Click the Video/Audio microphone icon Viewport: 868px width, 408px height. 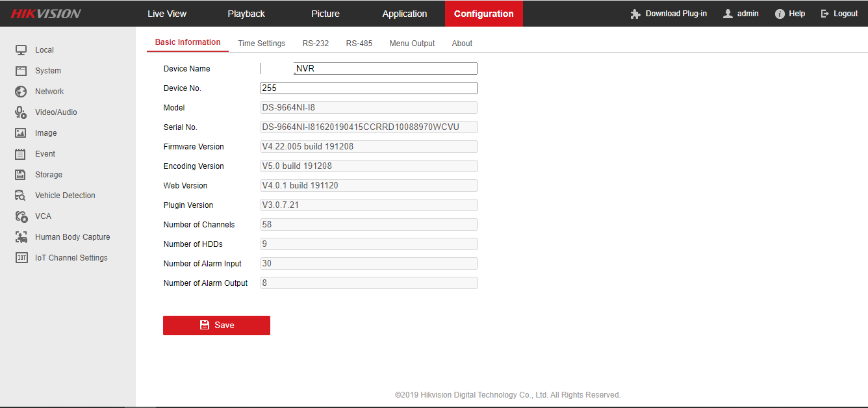coord(21,112)
